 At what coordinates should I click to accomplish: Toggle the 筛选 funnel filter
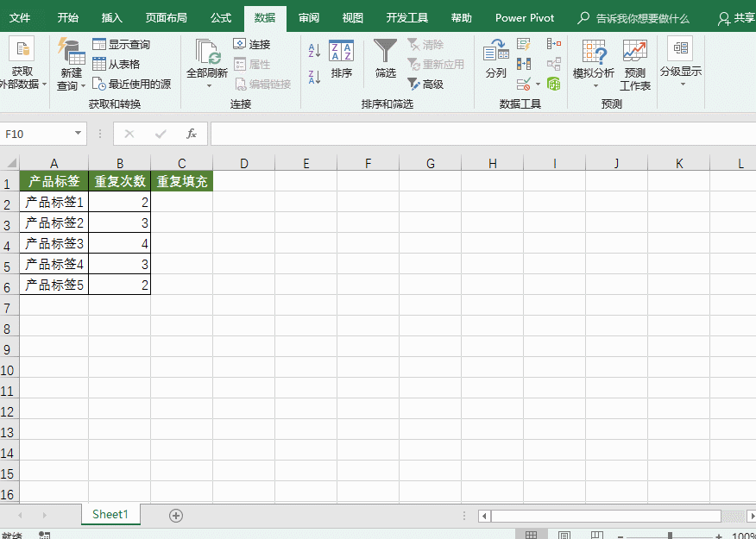click(x=385, y=59)
